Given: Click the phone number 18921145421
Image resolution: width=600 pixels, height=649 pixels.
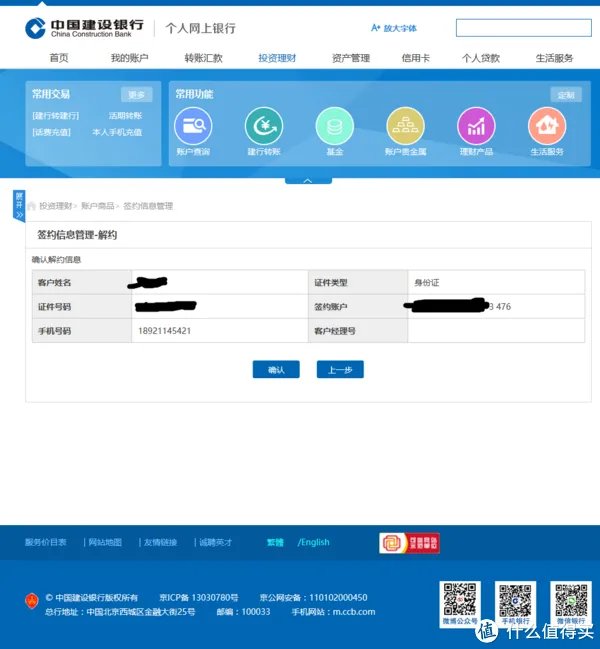Looking at the screenshot, I should [164, 331].
